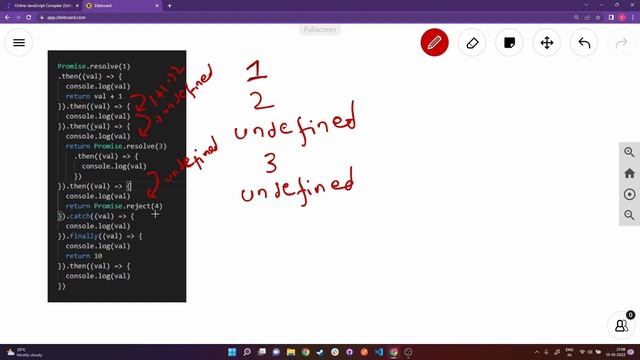Open a new browser tab
Viewport: 640px width, 360px height.
coord(169,6)
